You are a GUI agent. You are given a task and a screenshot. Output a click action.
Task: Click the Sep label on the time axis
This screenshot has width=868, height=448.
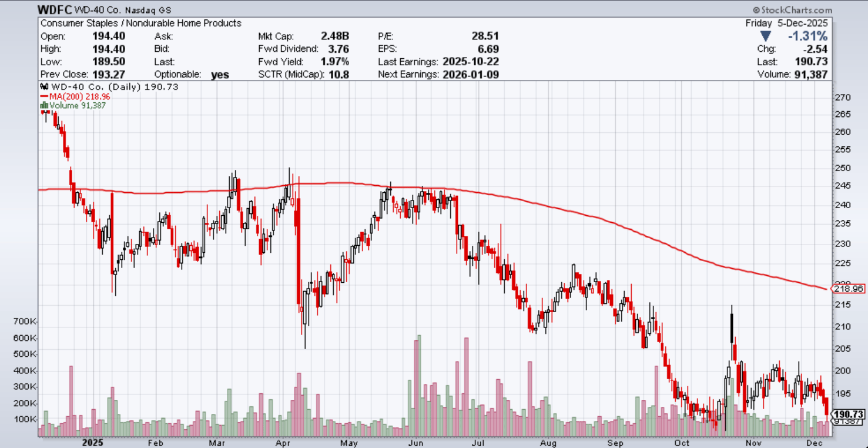(615, 442)
